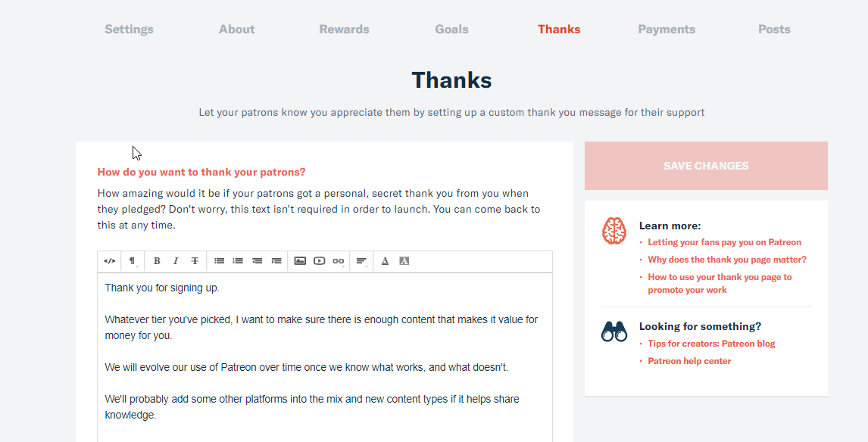The height and width of the screenshot is (442, 868).
Task: Open the HTML code view in editor
Action: click(x=110, y=261)
